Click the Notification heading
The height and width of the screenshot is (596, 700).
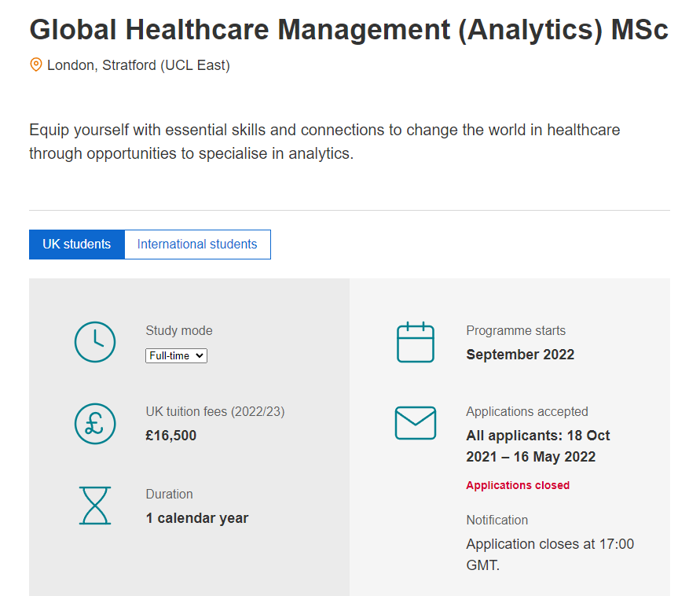pyautogui.click(x=497, y=520)
